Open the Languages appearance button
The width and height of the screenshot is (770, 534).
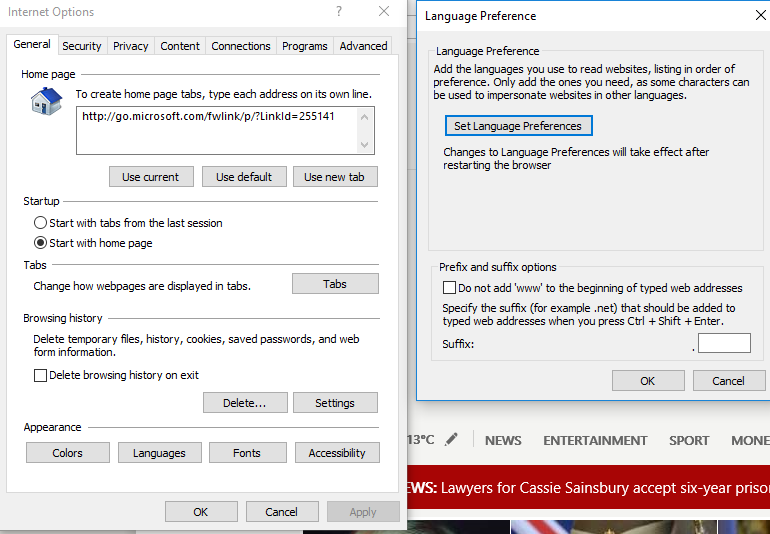tap(160, 453)
